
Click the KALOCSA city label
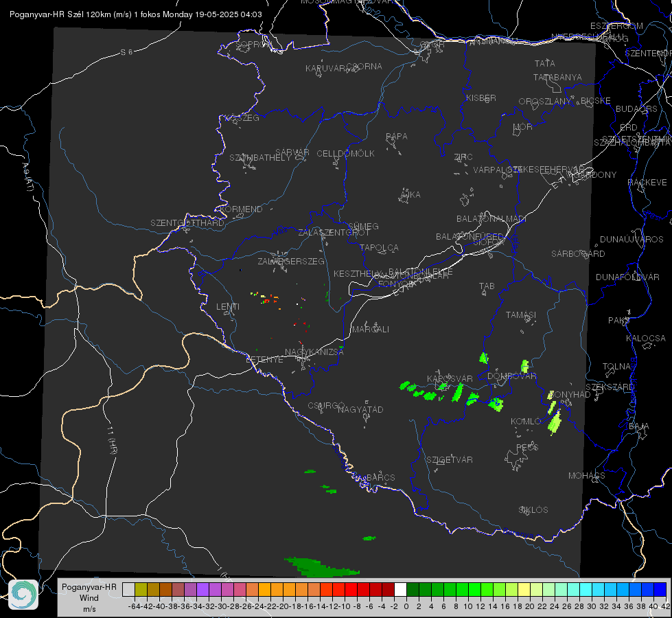(x=646, y=339)
